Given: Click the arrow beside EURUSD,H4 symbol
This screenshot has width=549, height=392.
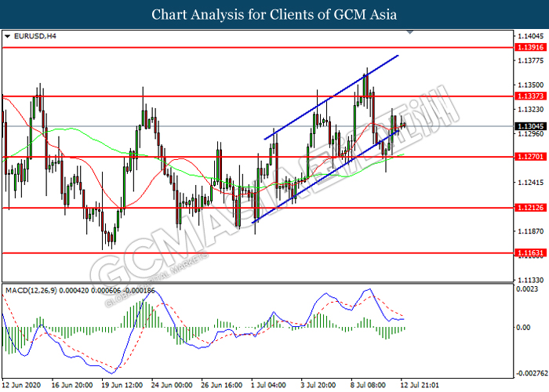Looking at the screenshot, I should (8, 36).
